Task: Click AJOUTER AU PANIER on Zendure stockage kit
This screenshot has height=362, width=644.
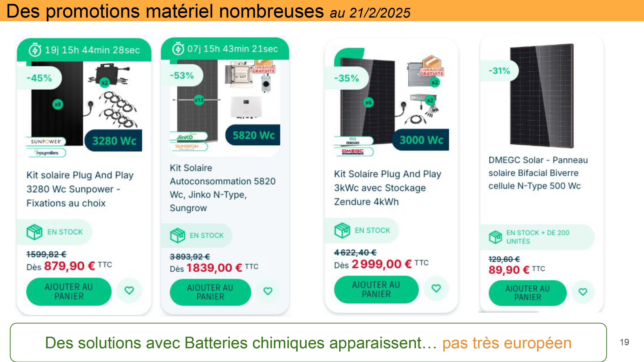Action: [376, 289]
